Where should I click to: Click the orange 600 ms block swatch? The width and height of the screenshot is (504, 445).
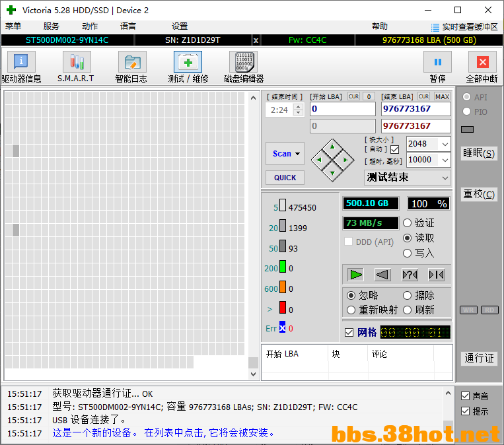(x=283, y=287)
